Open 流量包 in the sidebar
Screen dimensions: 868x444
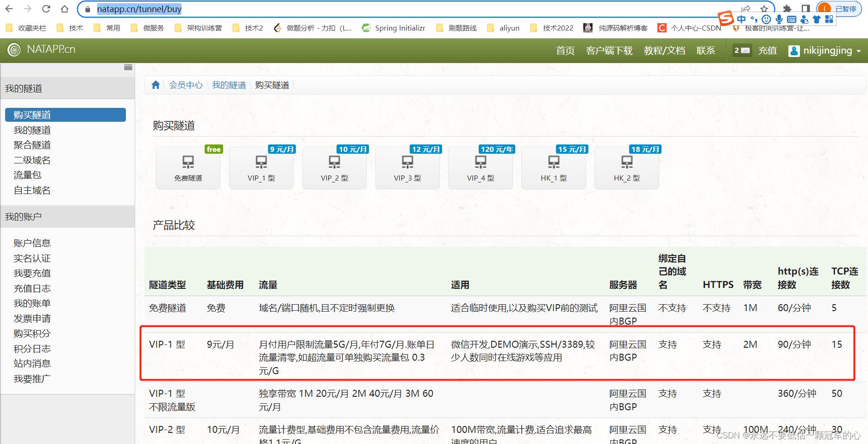click(x=28, y=175)
